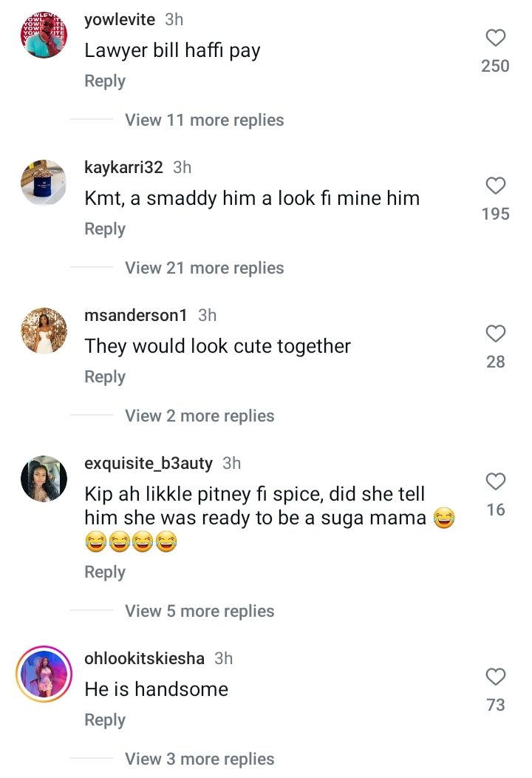The image size is (532, 778).
Task: Like ohlookitskiesha's "He is handsome" comment
Action: tap(495, 677)
